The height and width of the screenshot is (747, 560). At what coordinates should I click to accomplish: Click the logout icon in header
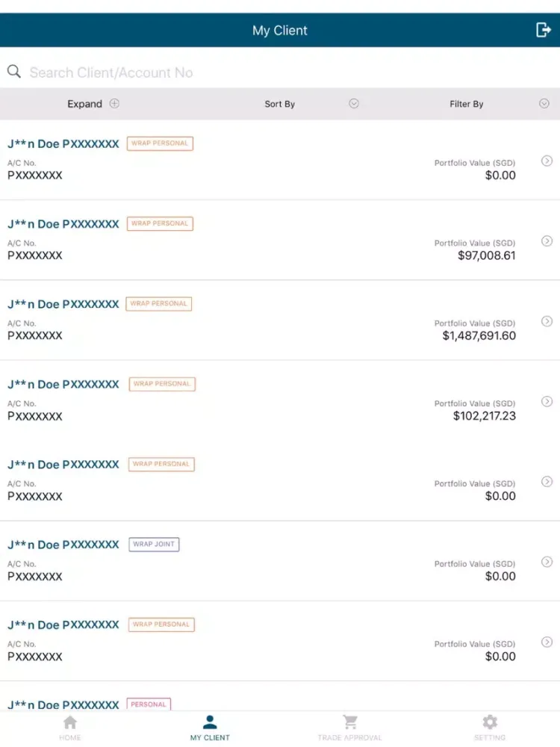pyautogui.click(x=543, y=30)
